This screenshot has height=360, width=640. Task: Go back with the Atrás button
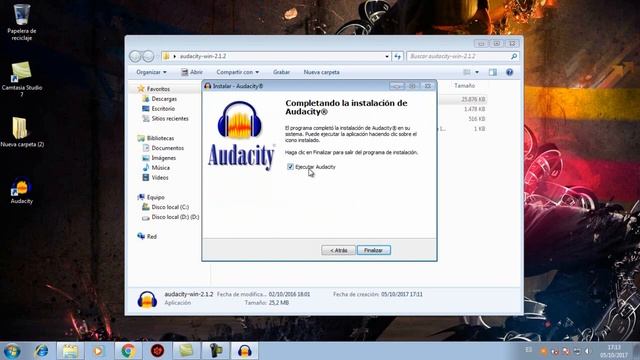point(338,250)
